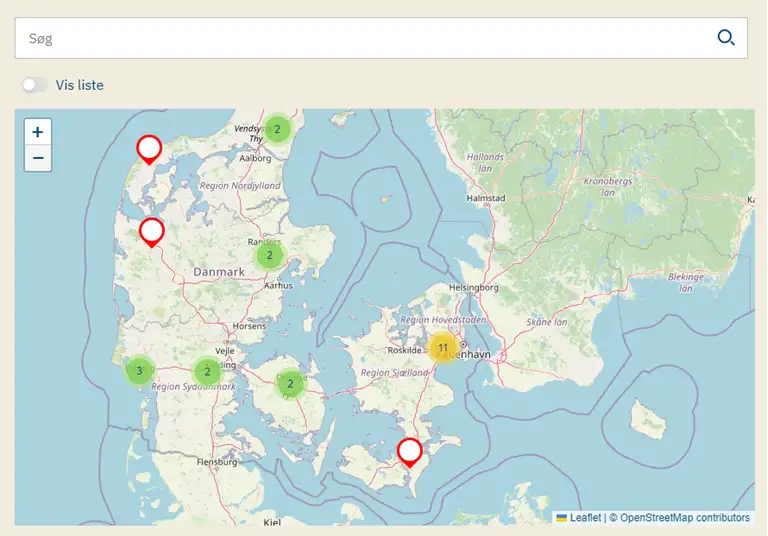The height and width of the screenshot is (536, 768).
Task: Zoom in on the map
Action: point(38,132)
